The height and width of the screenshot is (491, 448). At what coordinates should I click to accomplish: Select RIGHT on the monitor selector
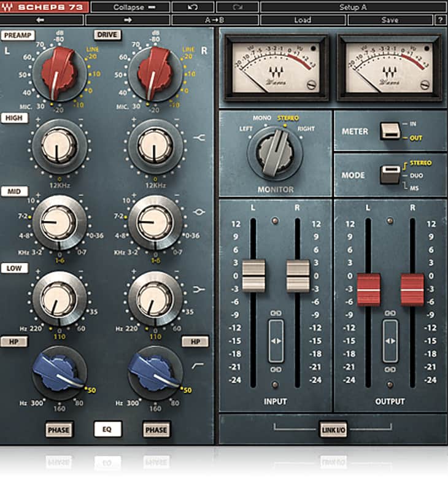[306, 129]
